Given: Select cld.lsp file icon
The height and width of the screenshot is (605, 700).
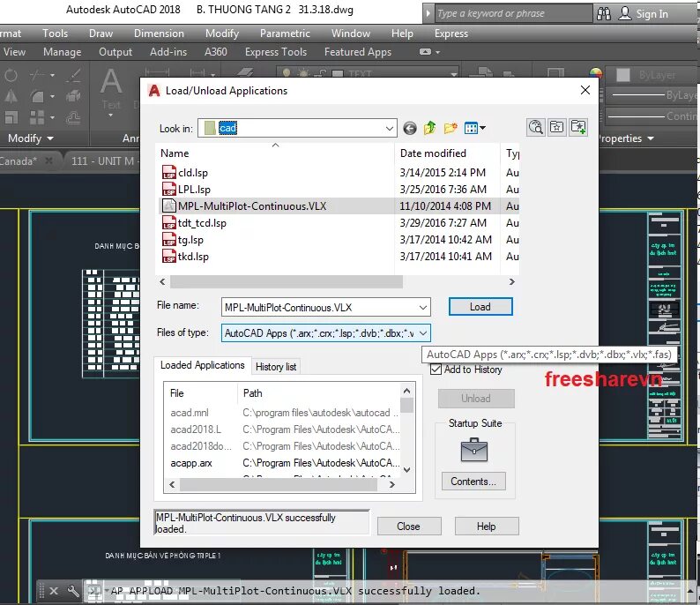Looking at the screenshot, I should (x=168, y=172).
